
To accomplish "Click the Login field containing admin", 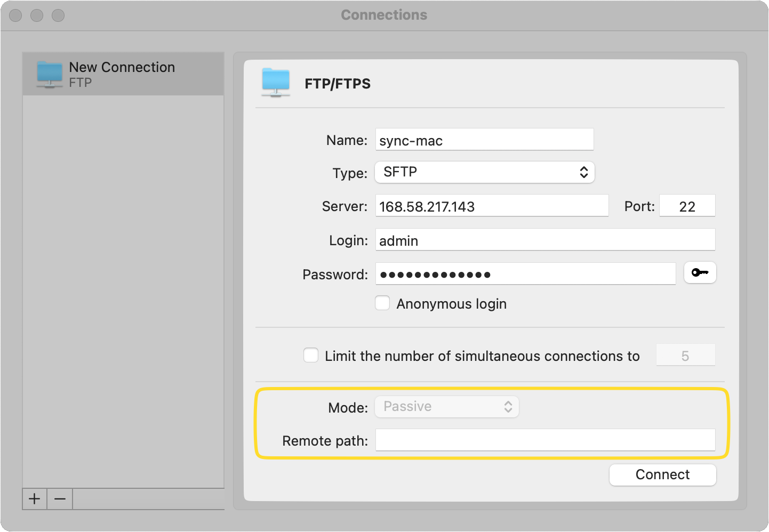I will tap(544, 240).
